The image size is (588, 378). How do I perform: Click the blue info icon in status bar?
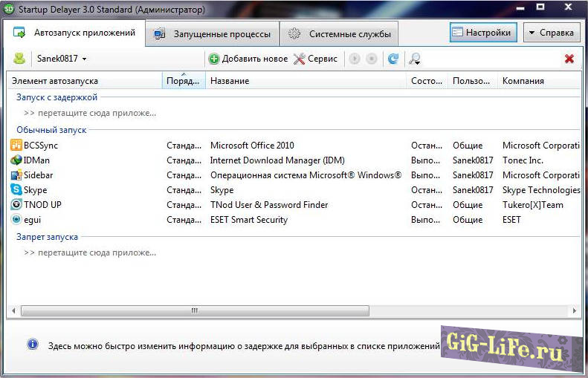(33, 345)
